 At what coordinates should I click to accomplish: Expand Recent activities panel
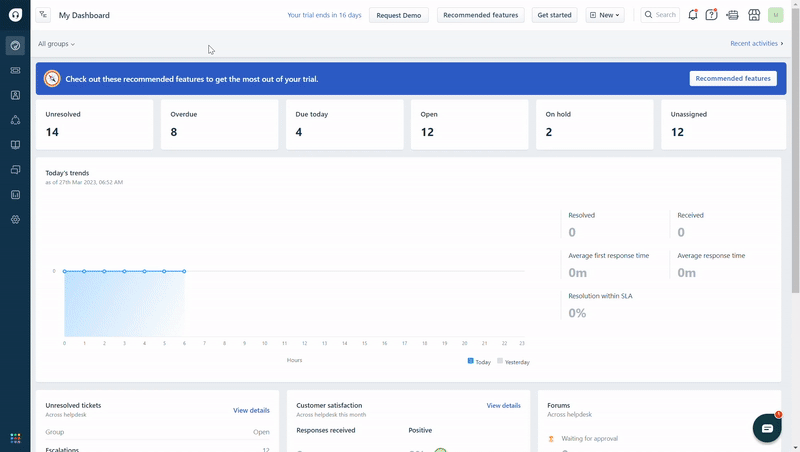point(757,43)
